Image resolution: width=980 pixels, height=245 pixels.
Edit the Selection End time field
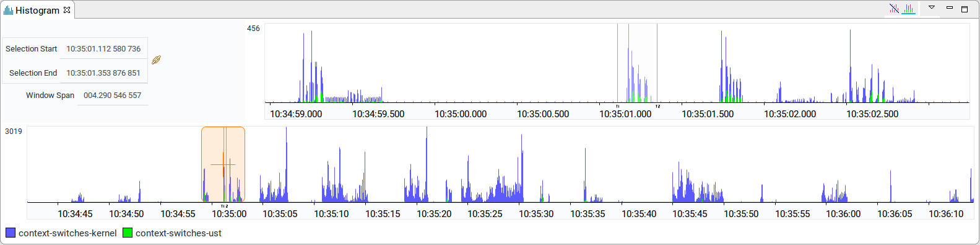point(103,73)
